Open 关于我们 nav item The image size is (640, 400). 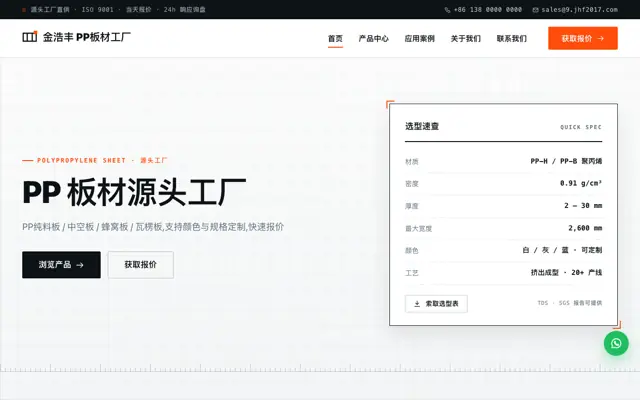click(x=466, y=38)
